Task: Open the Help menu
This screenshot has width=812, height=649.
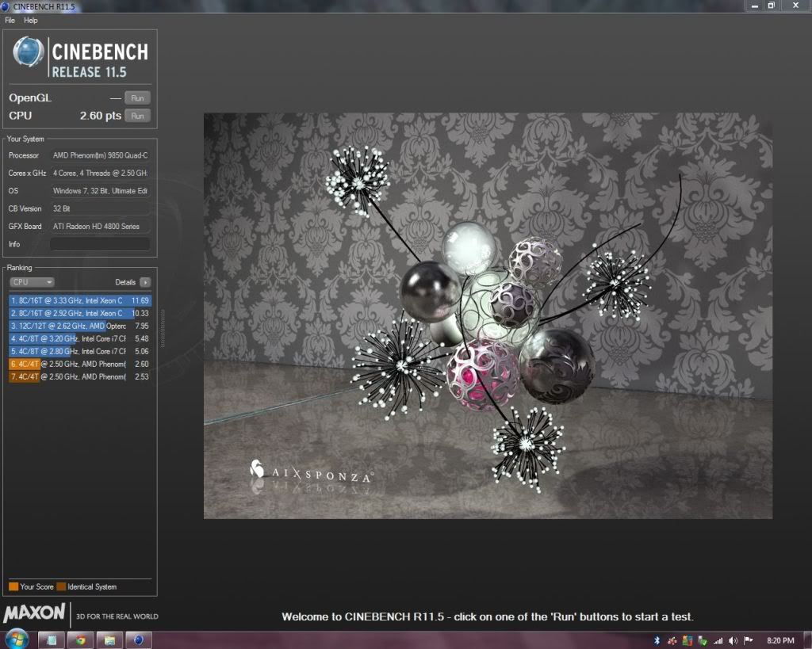Action: point(31,20)
